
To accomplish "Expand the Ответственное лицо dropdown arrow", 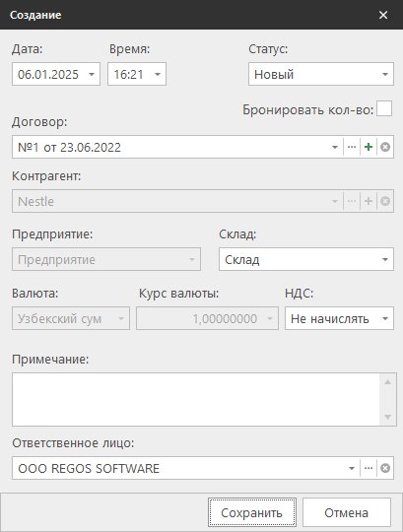I will point(352,468).
